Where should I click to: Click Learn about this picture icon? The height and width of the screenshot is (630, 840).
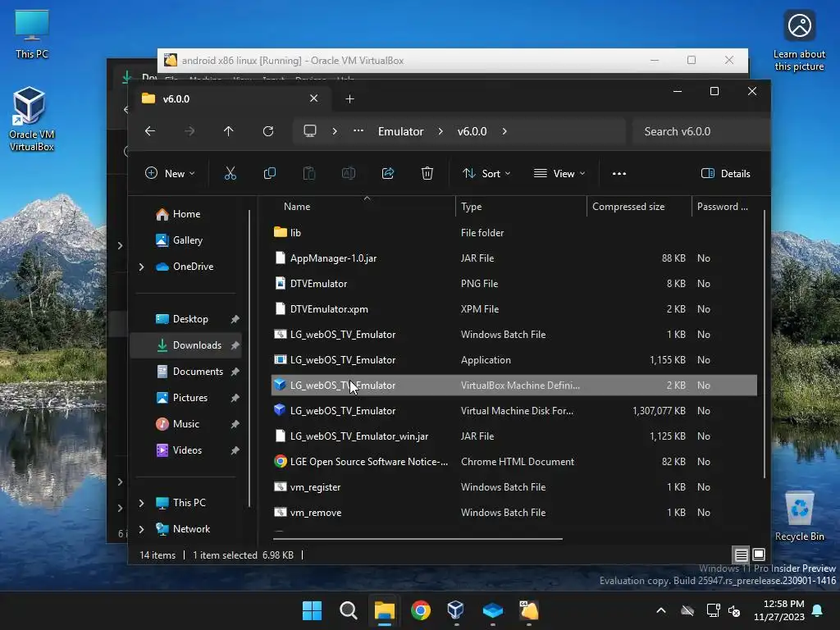(799, 40)
